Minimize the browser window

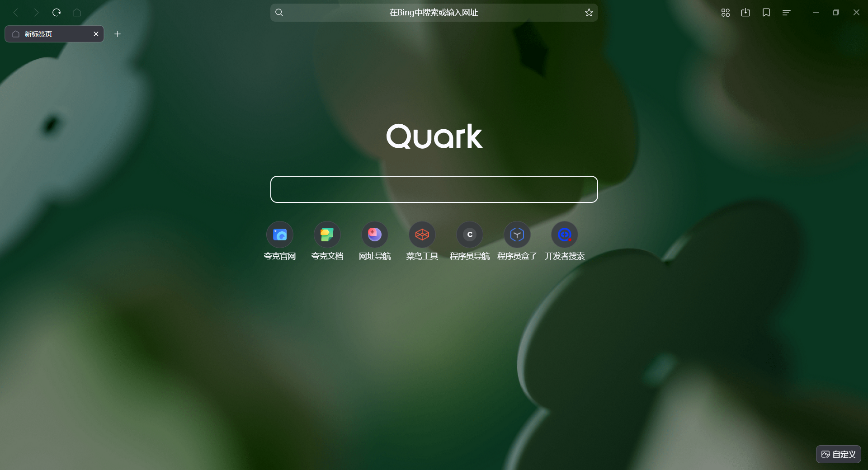tap(816, 13)
